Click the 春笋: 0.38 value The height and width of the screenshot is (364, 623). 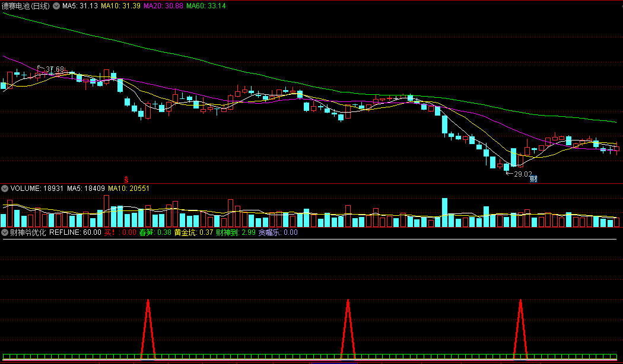click(x=155, y=232)
